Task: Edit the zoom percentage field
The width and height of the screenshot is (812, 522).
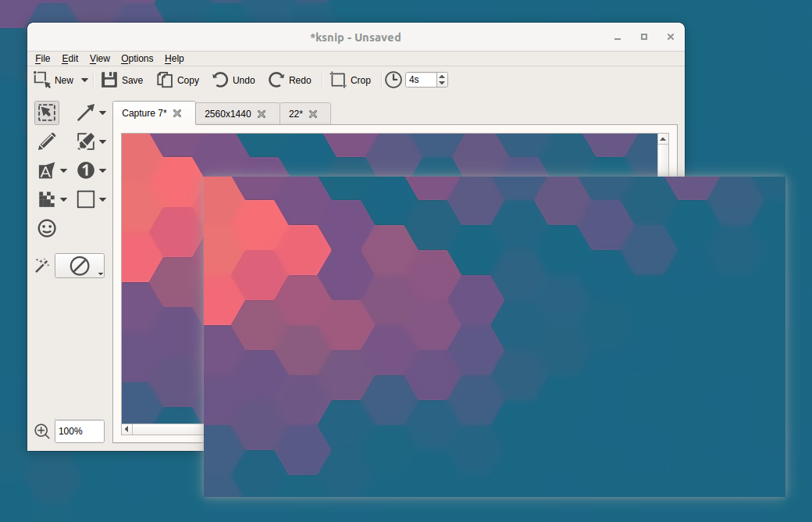Action: pyautogui.click(x=78, y=431)
